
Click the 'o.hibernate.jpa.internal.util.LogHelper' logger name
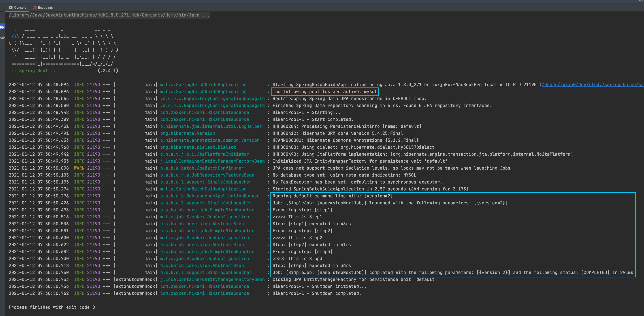coord(211,127)
